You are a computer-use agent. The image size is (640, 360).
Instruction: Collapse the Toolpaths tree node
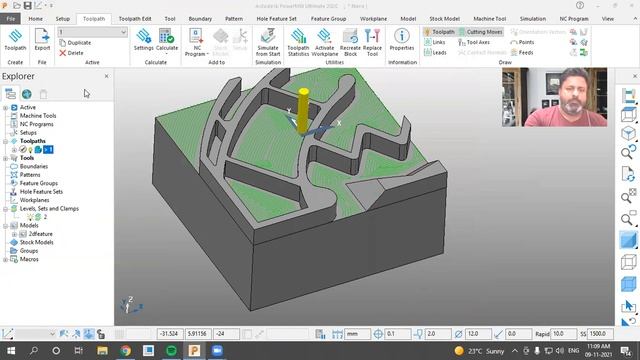click(x=5, y=141)
